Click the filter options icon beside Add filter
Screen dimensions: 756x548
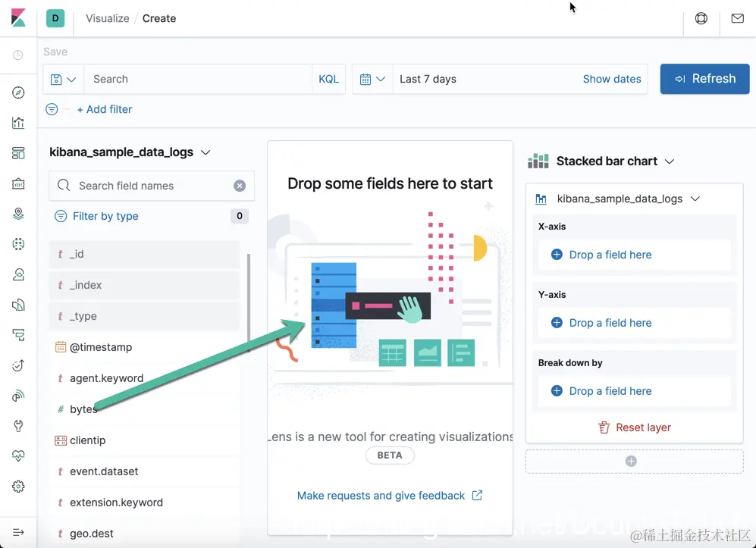coord(52,109)
